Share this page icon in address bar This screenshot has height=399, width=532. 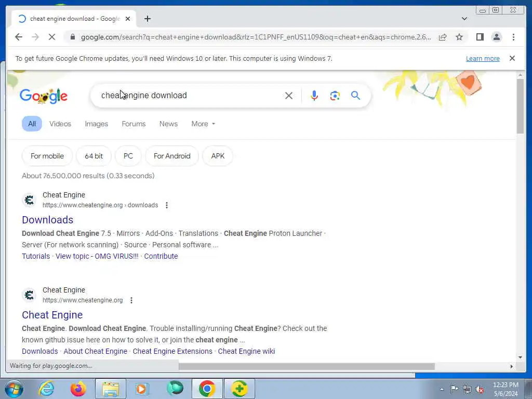(443, 37)
